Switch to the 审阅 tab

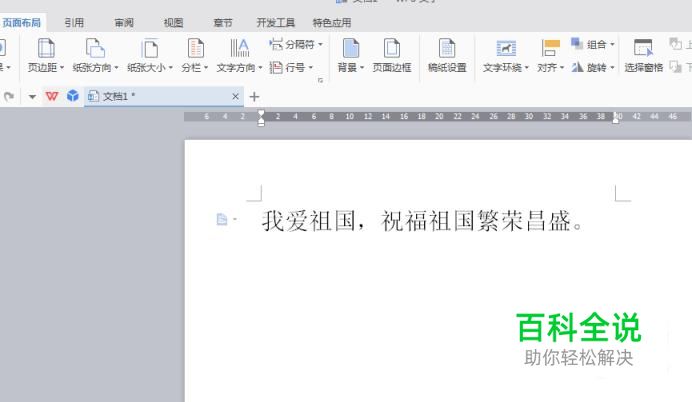[x=124, y=23]
